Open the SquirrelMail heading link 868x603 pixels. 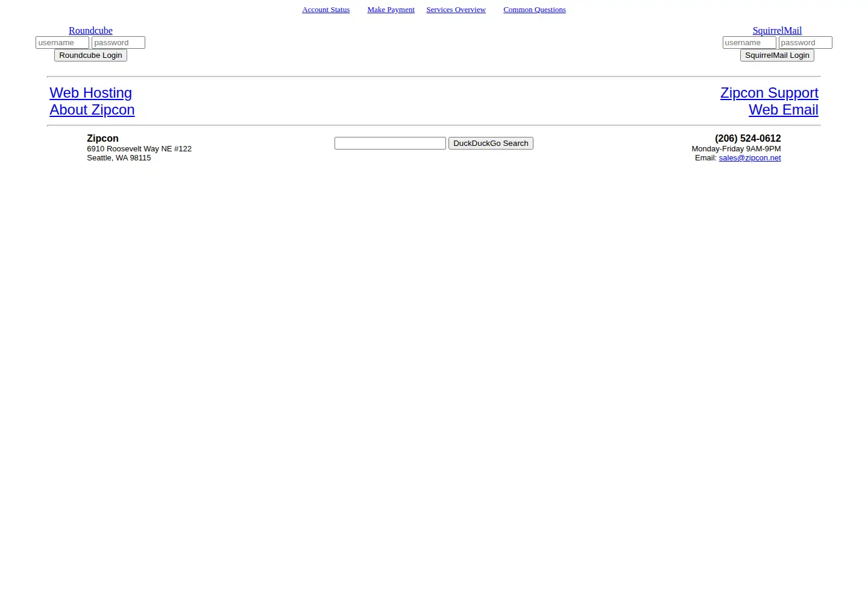(777, 31)
